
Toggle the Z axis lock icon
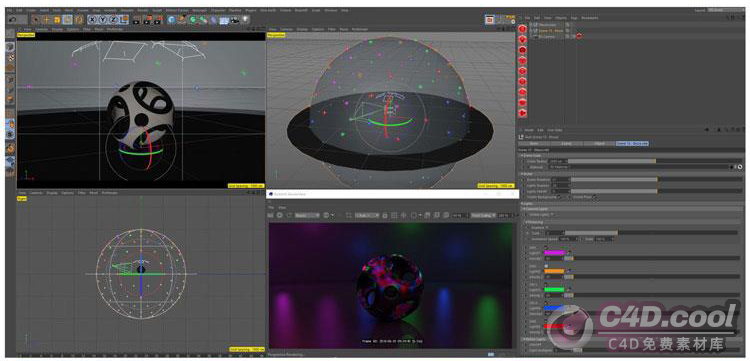pyautogui.click(x=114, y=20)
